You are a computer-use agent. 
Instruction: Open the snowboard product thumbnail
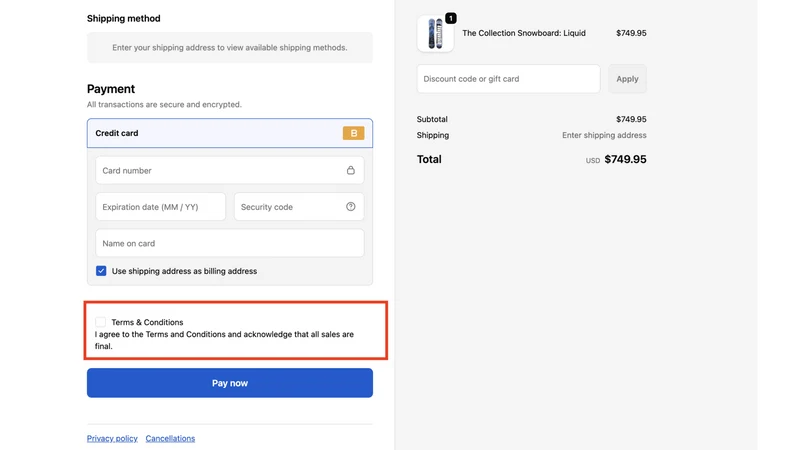click(435, 34)
